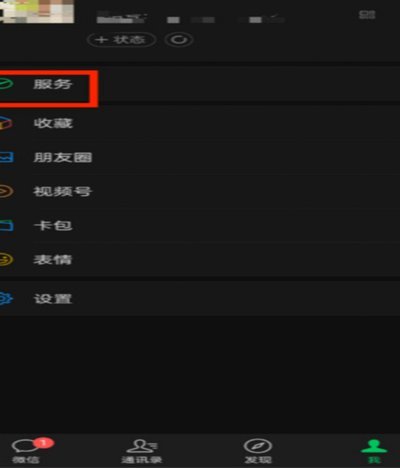400x468 pixels.
Task: Tap the 表情 sticker smiley icon
Action: [x=6, y=259]
